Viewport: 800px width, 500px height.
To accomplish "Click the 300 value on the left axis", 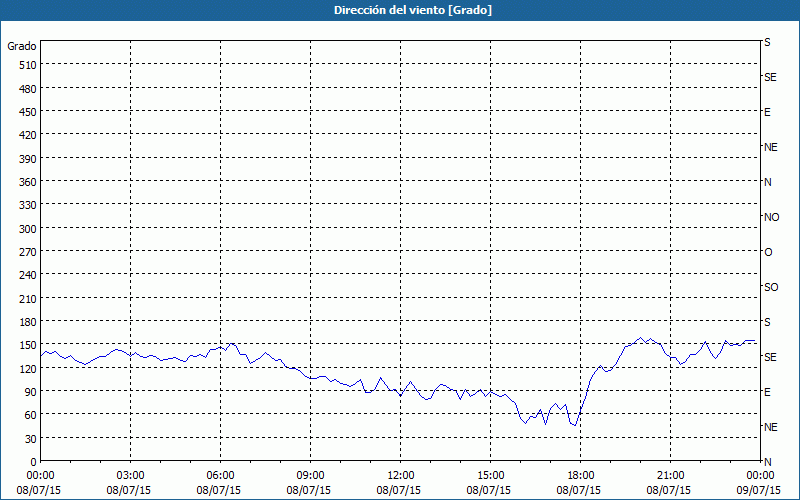I will coord(28,229).
